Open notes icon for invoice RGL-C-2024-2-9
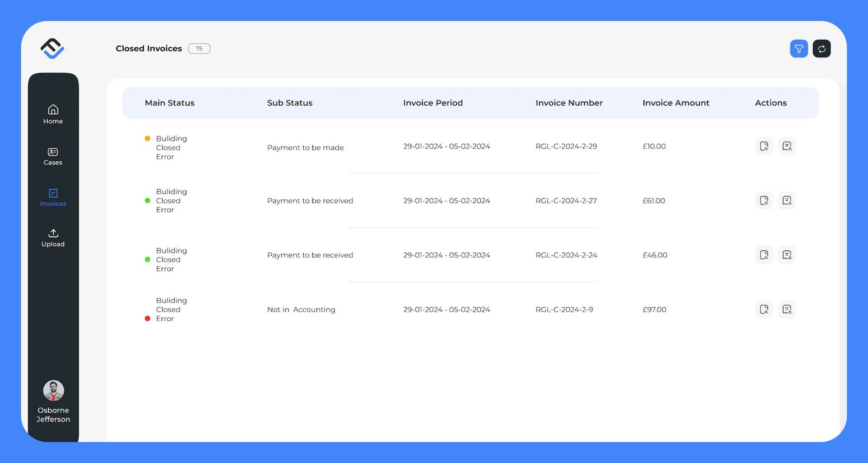This screenshot has height=463, width=868. (x=787, y=309)
